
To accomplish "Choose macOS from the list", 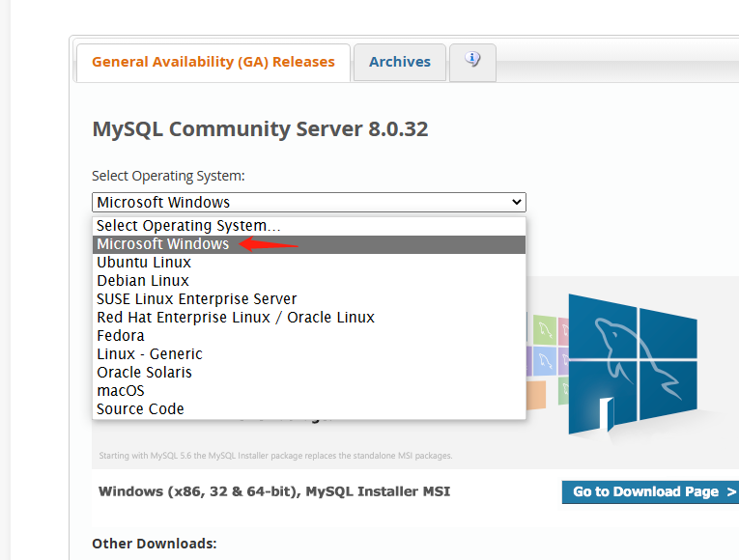I will pos(309,391).
